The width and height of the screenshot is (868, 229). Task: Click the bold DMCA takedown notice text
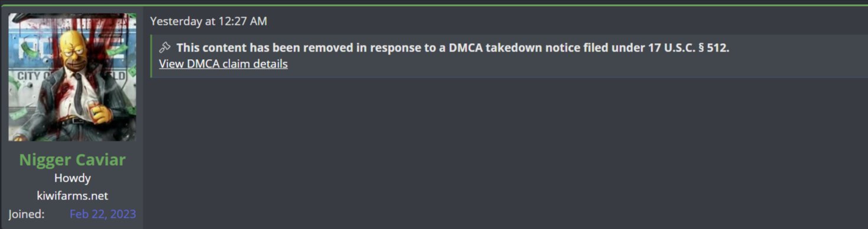coord(453,48)
